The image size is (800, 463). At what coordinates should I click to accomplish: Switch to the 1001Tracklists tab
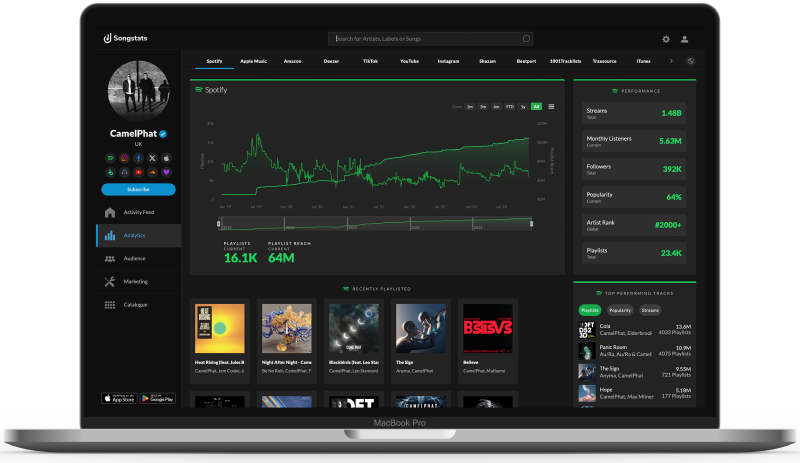pos(565,61)
